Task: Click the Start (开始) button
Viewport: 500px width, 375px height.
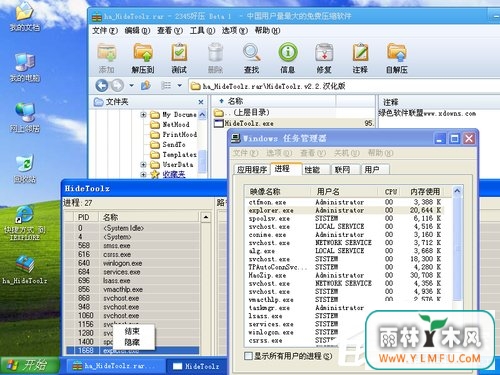Action: click(x=30, y=365)
